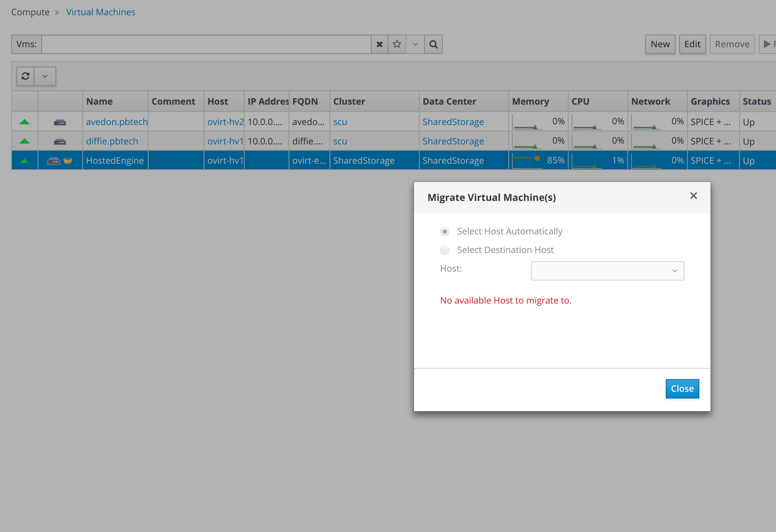Click the HostedEngine memory usage bar at 85%
Image resolution: width=776 pixels, height=532 pixels.
click(x=527, y=160)
